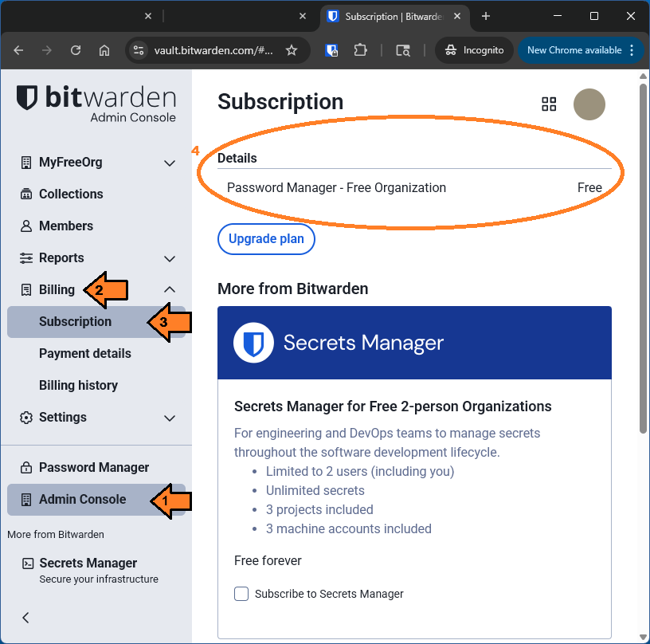Close the second blank tab
The height and width of the screenshot is (644, 650).
303,16
